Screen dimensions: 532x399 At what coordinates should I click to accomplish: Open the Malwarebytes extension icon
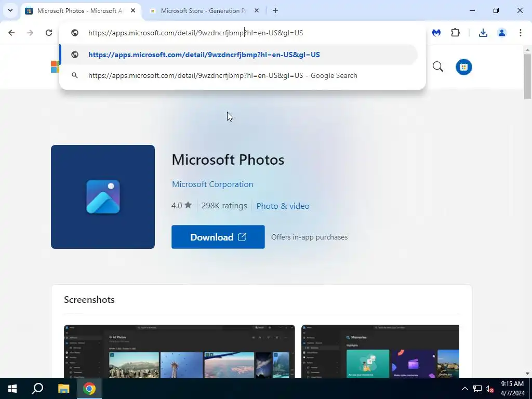(436, 33)
